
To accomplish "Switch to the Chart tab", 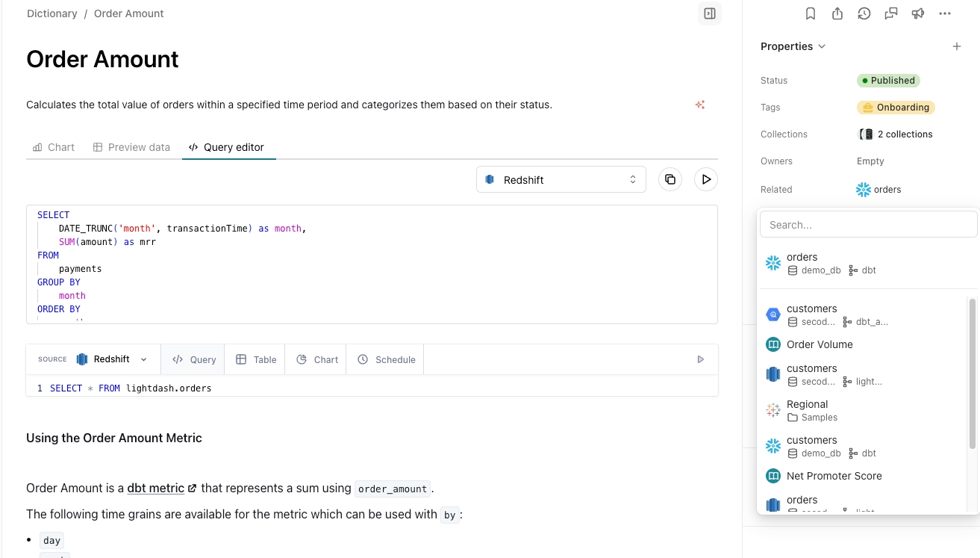I will click(54, 147).
